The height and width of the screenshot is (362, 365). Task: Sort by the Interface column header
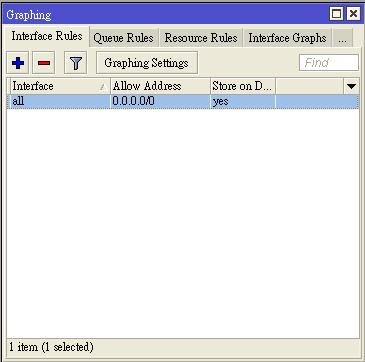point(60,86)
